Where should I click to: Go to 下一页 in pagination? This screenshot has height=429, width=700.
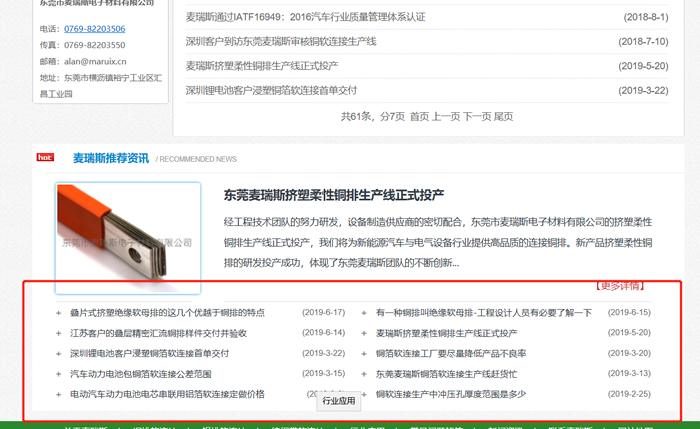pyautogui.click(x=477, y=117)
